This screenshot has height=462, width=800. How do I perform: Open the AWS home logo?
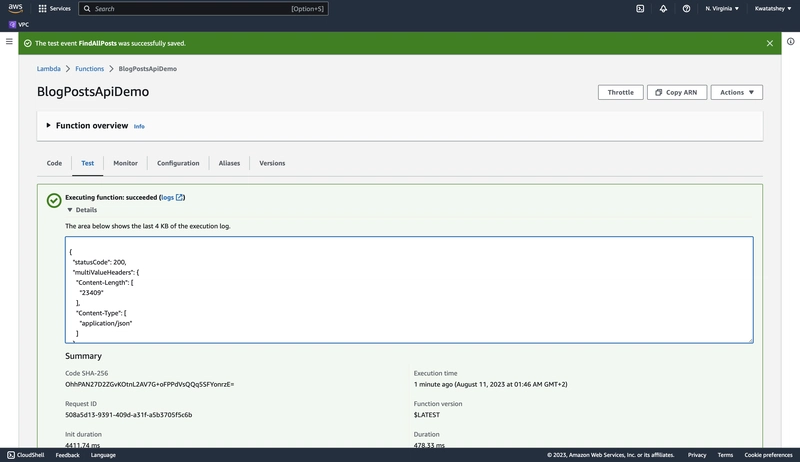[x=15, y=8]
